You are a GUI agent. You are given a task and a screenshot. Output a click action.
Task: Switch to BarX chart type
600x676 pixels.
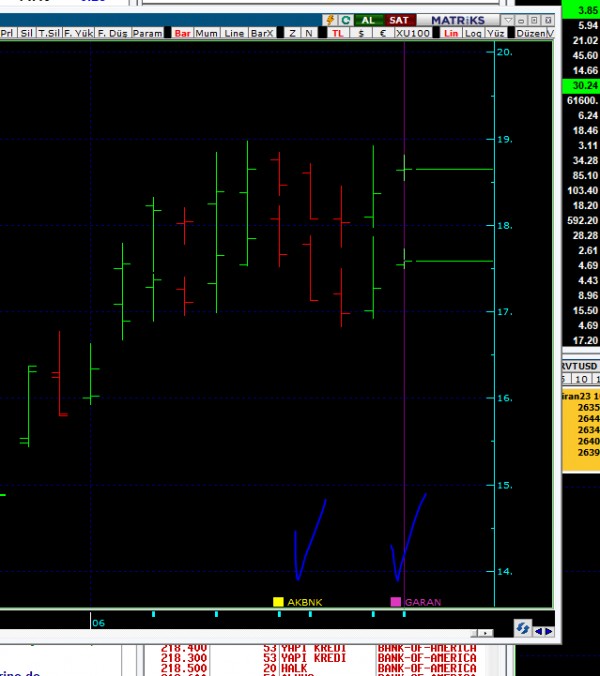tap(262, 33)
